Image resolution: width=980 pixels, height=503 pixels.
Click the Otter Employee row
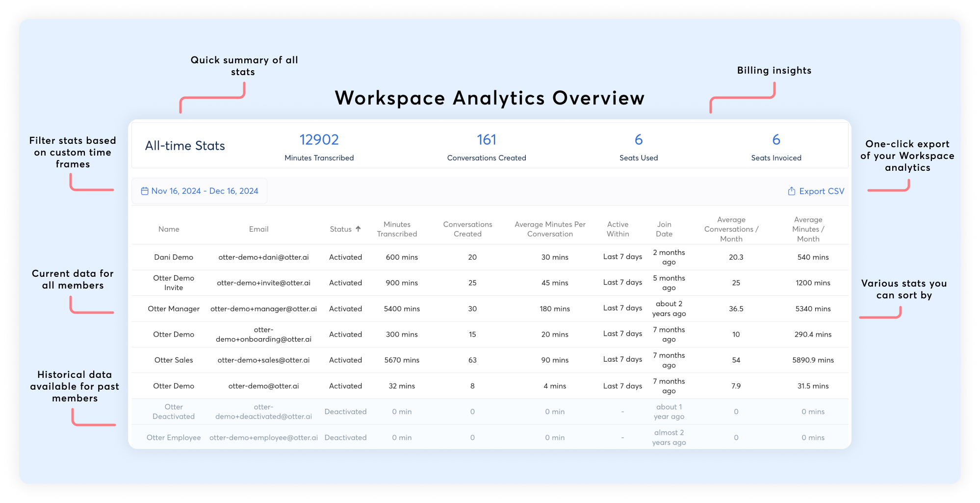pos(174,438)
